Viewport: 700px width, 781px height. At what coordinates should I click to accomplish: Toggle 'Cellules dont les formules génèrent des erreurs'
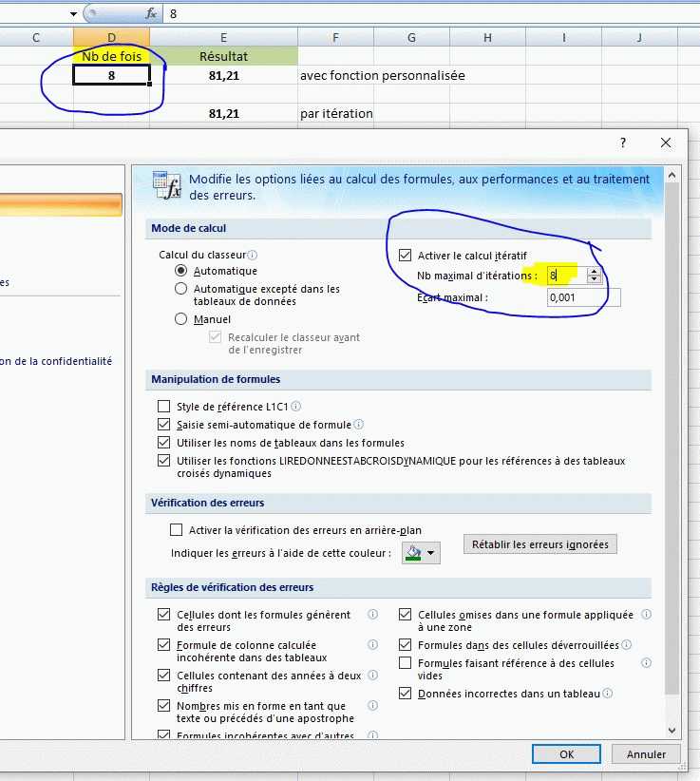tap(163, 614)
